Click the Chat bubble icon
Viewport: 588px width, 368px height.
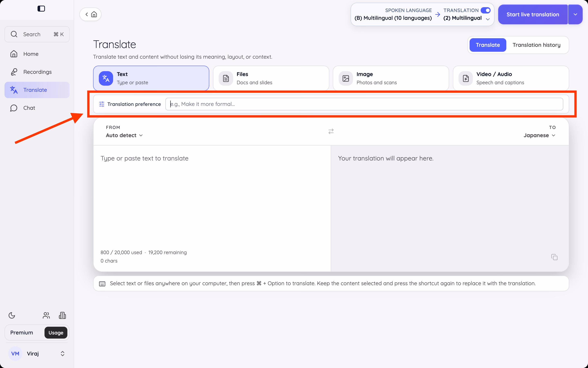pyautogui.click(x=14, y=108)
